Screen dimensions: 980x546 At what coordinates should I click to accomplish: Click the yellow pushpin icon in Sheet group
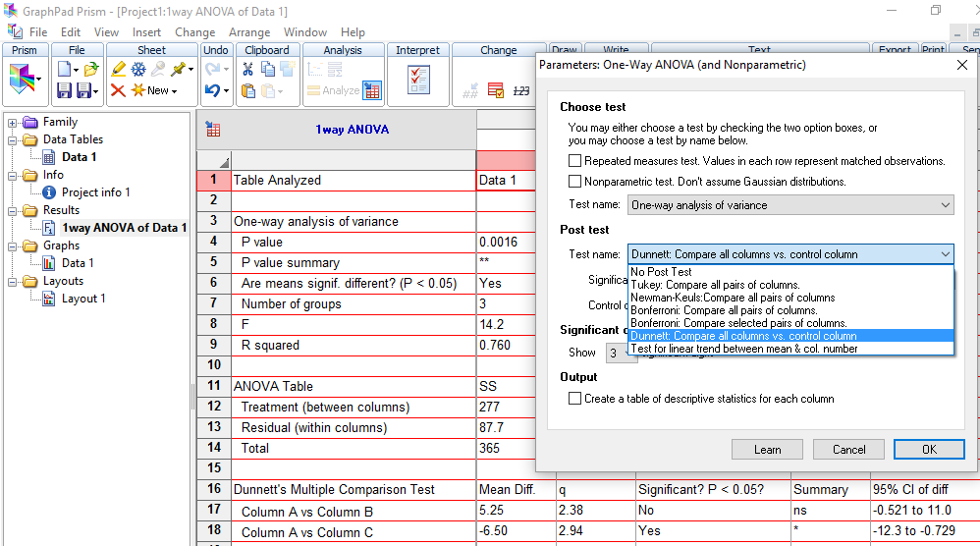pos(179,70)
